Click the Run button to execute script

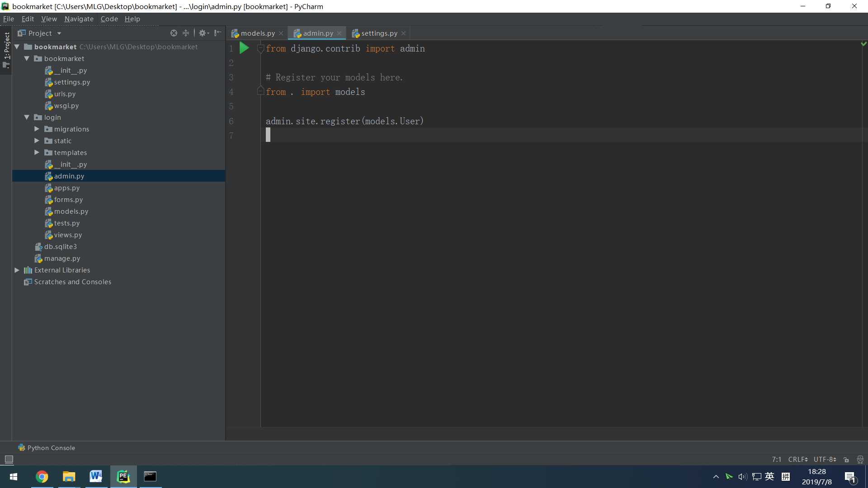coord(245,48)
